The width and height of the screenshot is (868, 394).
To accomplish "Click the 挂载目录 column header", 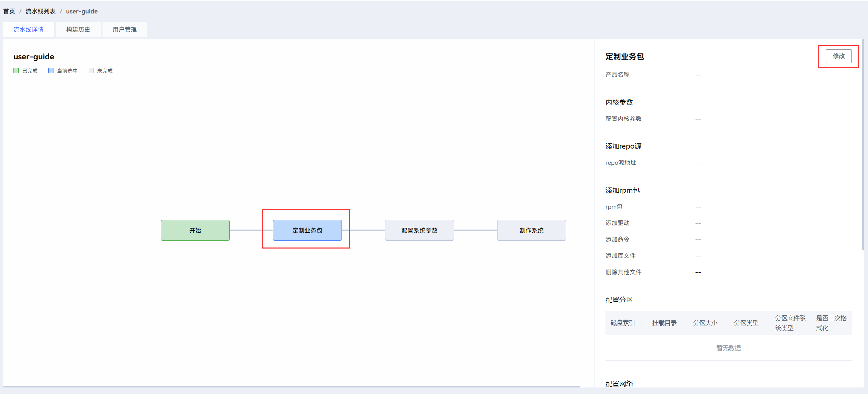I will click(x=664, y=323).
